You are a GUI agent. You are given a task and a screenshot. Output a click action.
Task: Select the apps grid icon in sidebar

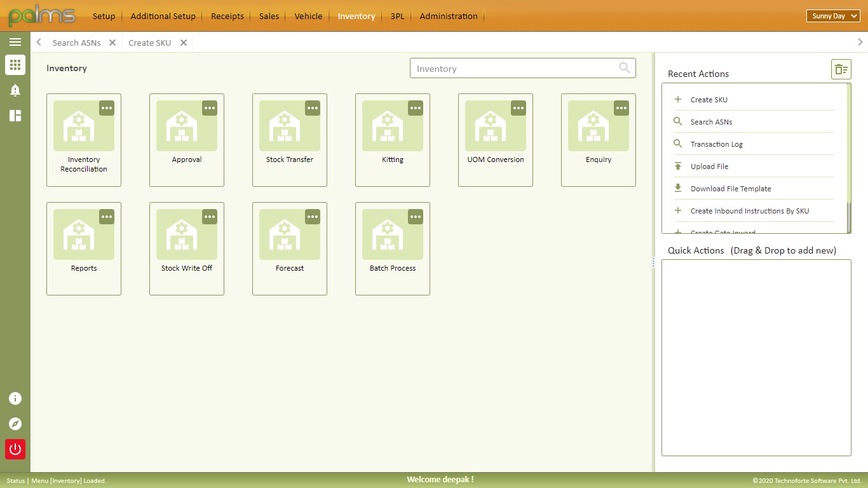coord(15,65)
